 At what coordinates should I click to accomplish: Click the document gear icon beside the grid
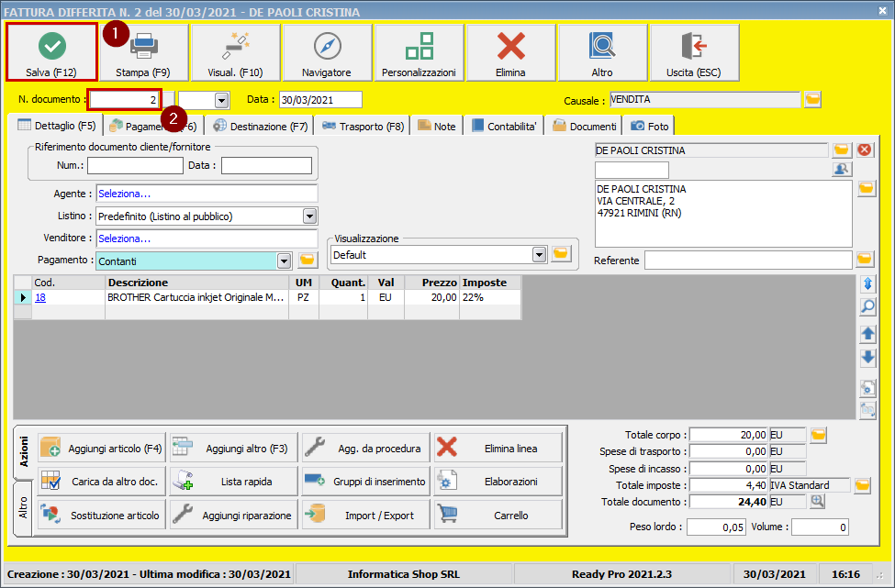(867, 388)
